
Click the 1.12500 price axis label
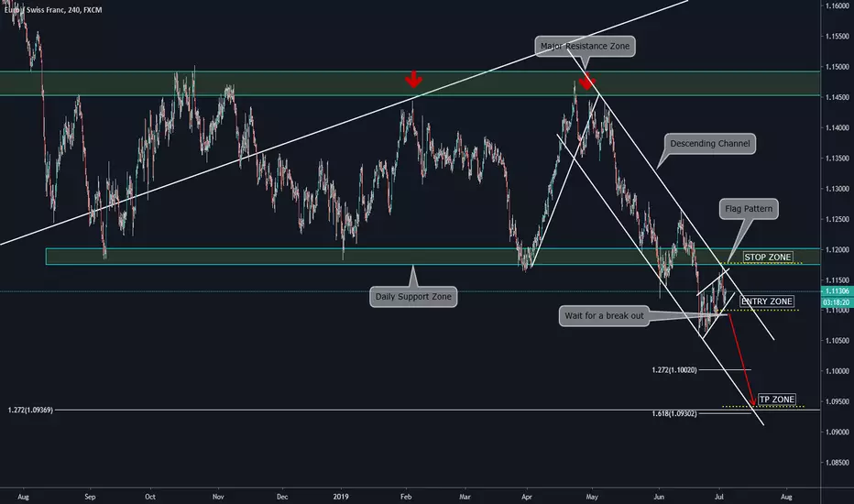point(838,220)
